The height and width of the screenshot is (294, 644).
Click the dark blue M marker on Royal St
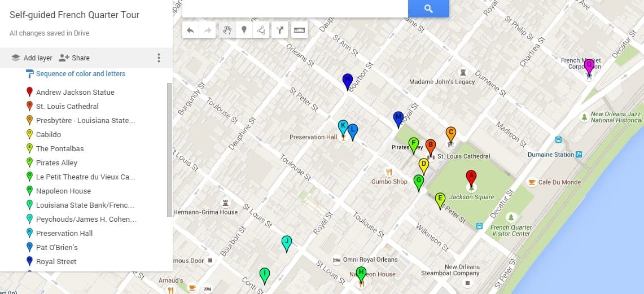click(x=398, y=120)
